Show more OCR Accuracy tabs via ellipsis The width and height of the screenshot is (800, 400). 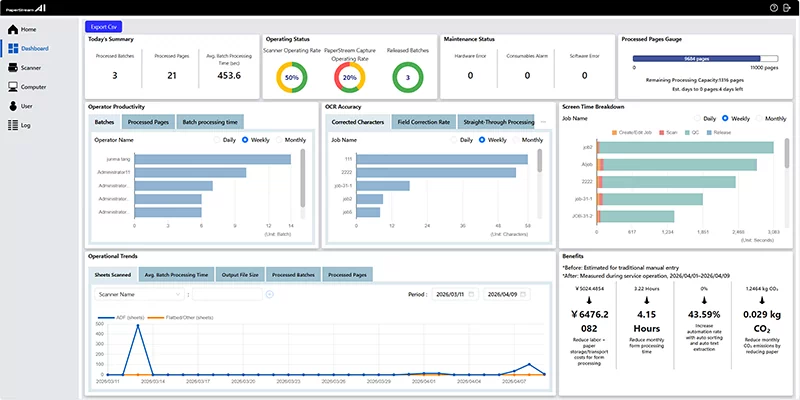(543, 122)
